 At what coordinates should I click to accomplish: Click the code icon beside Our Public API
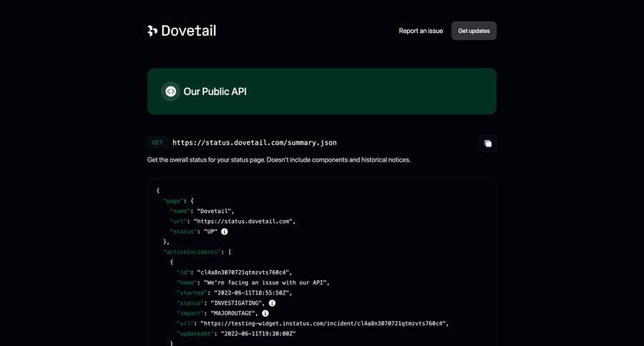pyautogui.click(x=170, y=92)
